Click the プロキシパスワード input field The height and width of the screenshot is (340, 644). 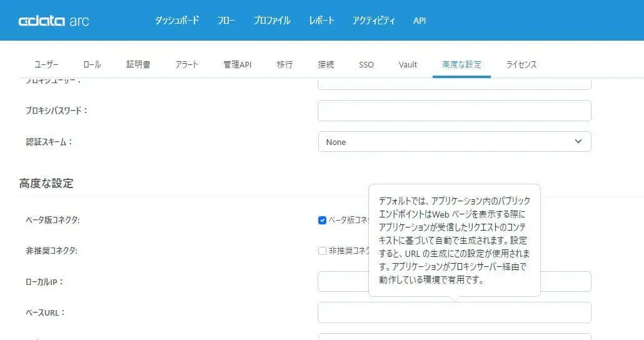click(455, 111)
